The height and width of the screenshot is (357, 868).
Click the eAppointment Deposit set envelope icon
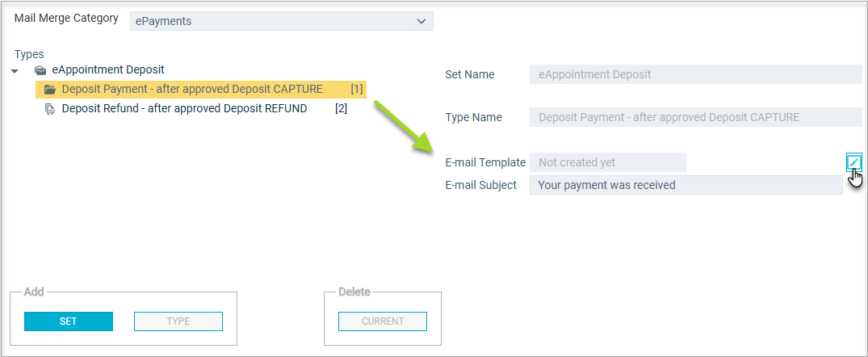point(40,70)
